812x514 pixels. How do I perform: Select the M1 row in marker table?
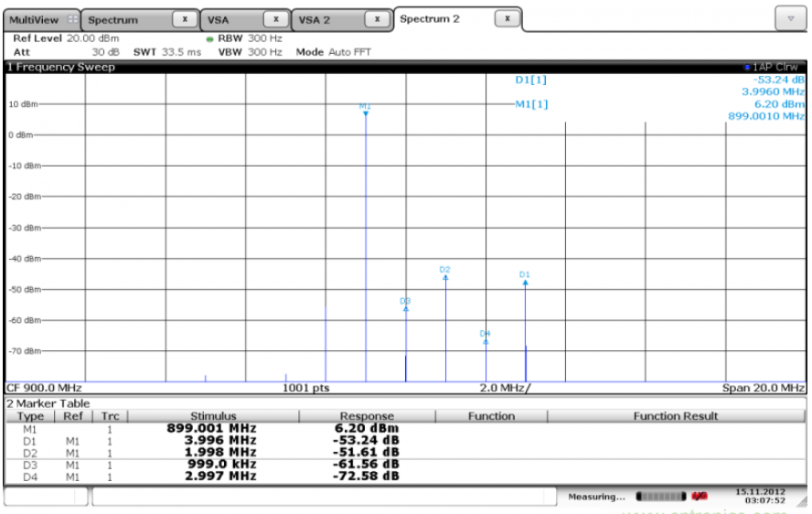(x=405, y=429)
